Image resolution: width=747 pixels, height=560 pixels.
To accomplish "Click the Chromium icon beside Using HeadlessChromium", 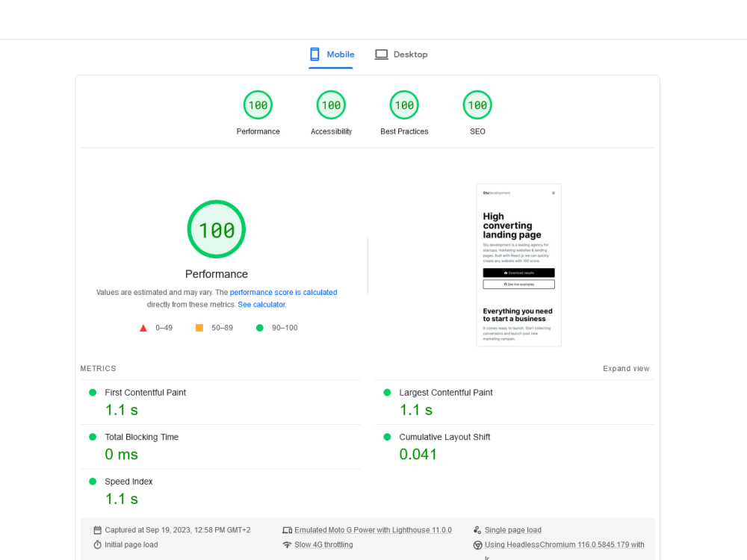I will tap(477, 545).
